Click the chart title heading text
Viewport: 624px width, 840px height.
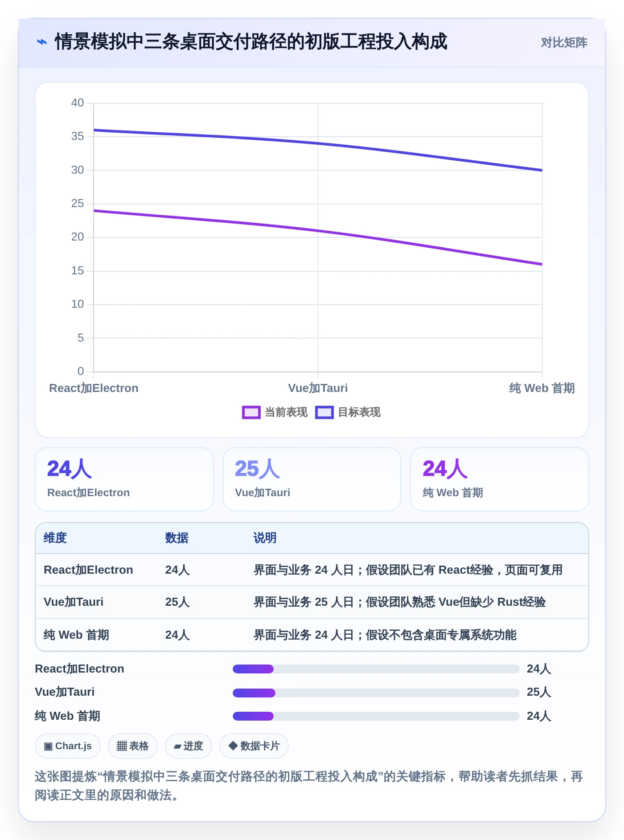coord(251,42)
